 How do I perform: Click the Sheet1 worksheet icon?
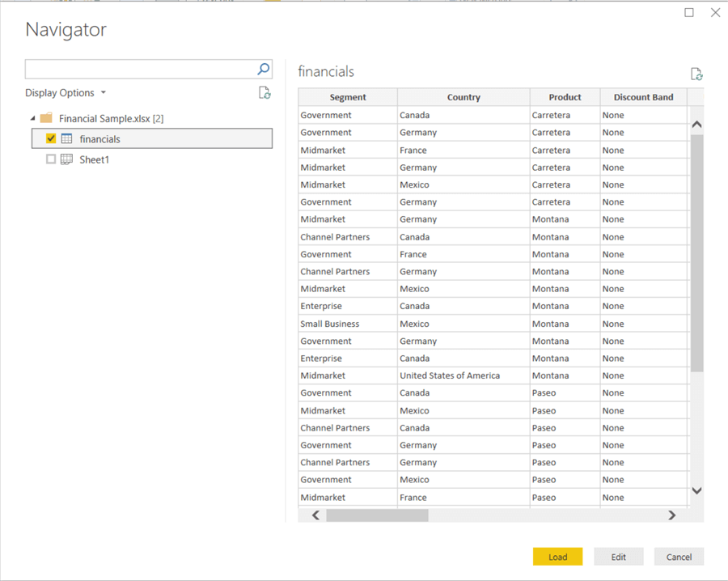pyautogui.click(x=67, y=159)
